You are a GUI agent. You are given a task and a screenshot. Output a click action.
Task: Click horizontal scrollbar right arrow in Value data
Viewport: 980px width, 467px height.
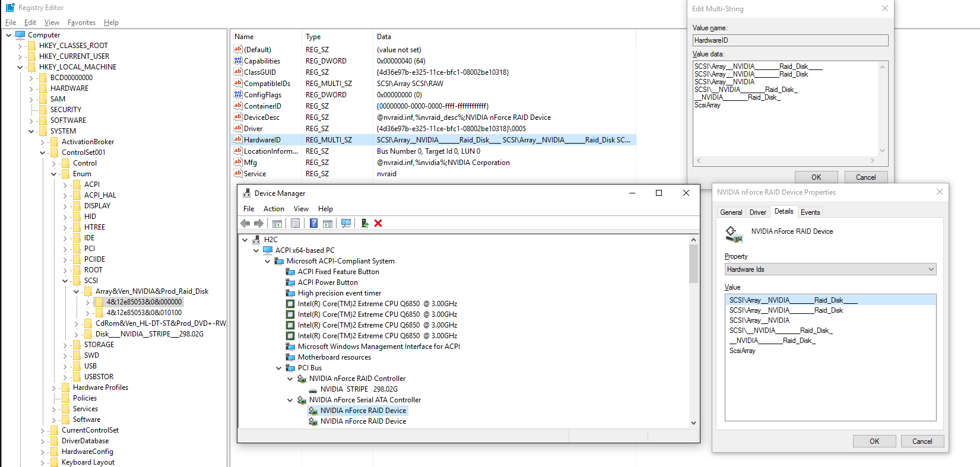click(x=872, y=160)
